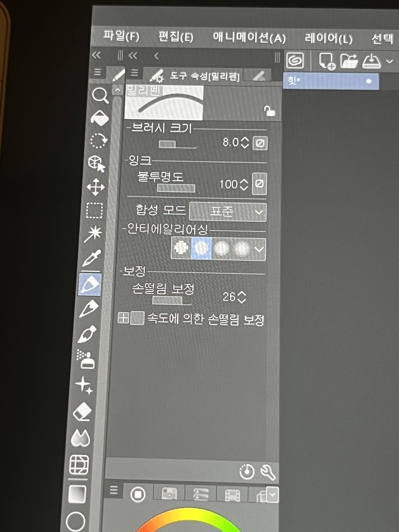Adjust the 브러시 크기 slider

point(177,144)
